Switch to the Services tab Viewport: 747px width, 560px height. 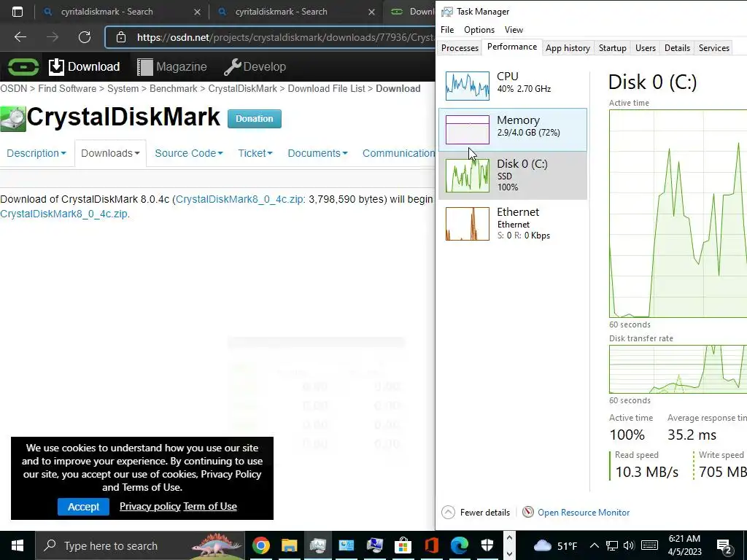[x=713, y=48]
